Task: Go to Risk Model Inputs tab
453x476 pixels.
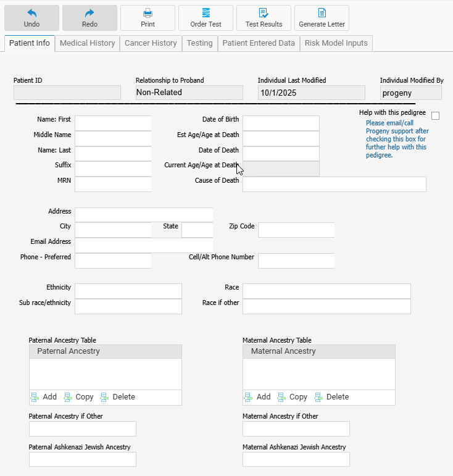Action: coord(336,43)
